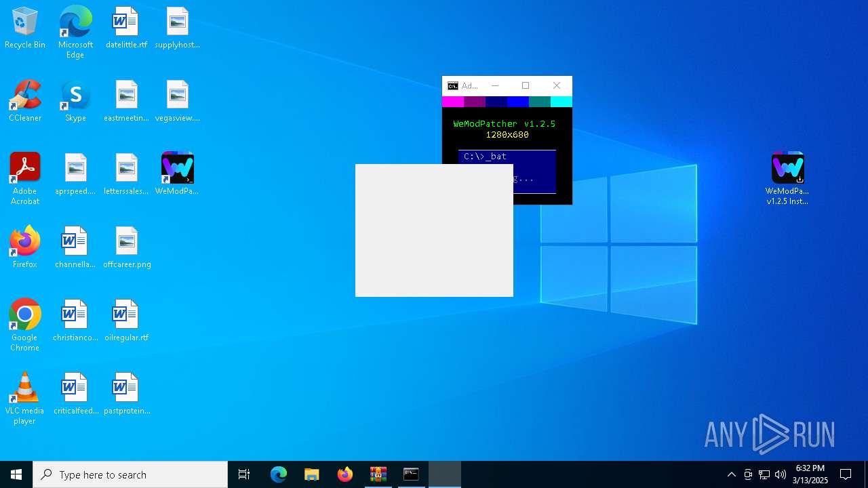This screenshot has width=868, height=488.
Task: Select the Skype desktop shortcut
Action: [x=75, y=102]
